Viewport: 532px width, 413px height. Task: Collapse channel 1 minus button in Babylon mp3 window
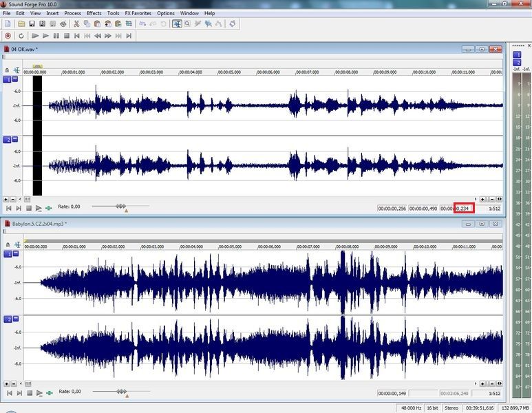click(16, 253)
